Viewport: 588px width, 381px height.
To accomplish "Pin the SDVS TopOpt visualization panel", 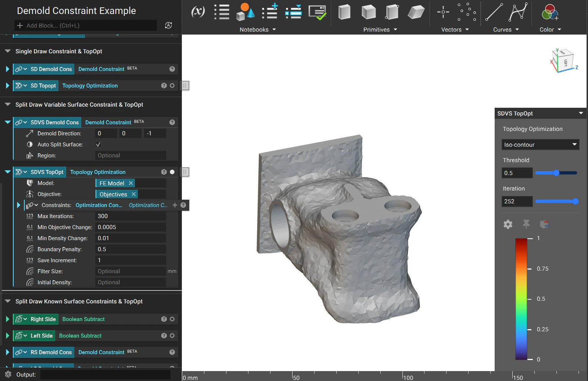I will [526, 224].
